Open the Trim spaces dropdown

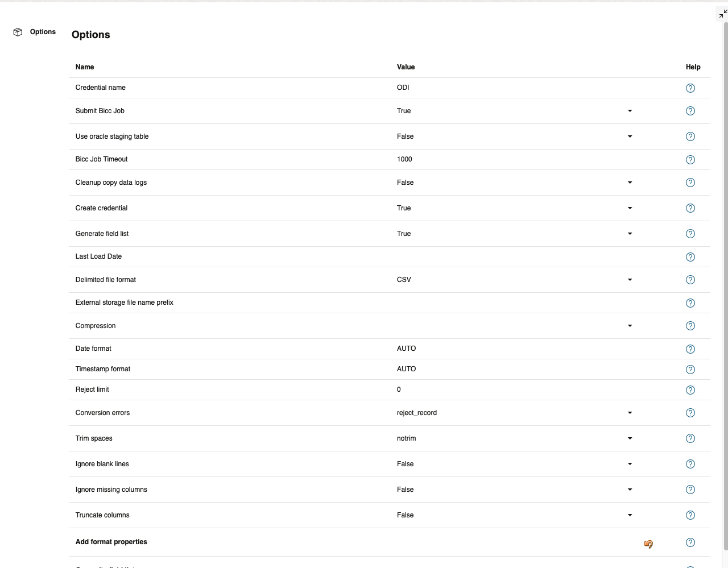click(x=630, y=438)
